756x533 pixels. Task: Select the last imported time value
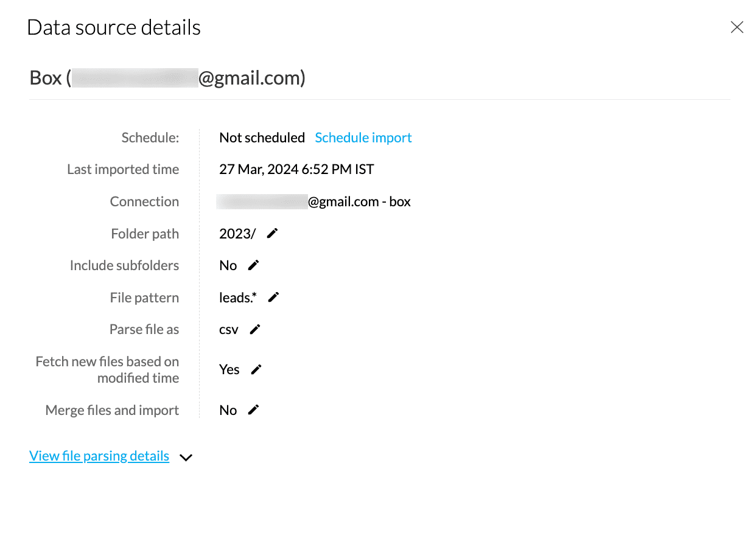(296, 170)
